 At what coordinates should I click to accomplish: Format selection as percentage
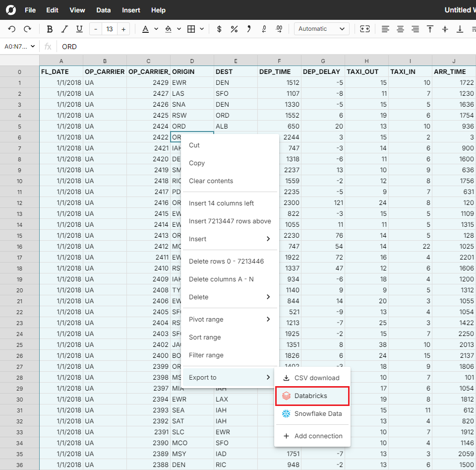tap(234, 29)
